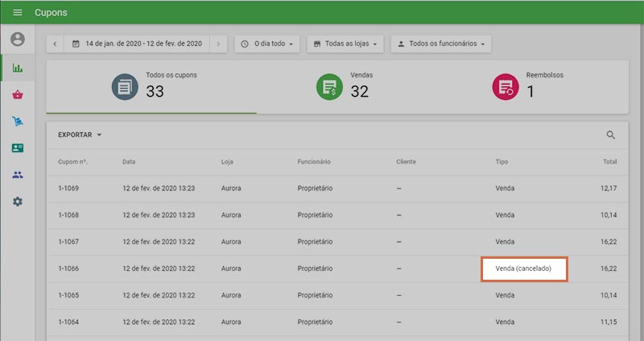Screen dimensions: 644x341
Task: Open the inventory cart sidebar icon
Action: pos(17,122)
